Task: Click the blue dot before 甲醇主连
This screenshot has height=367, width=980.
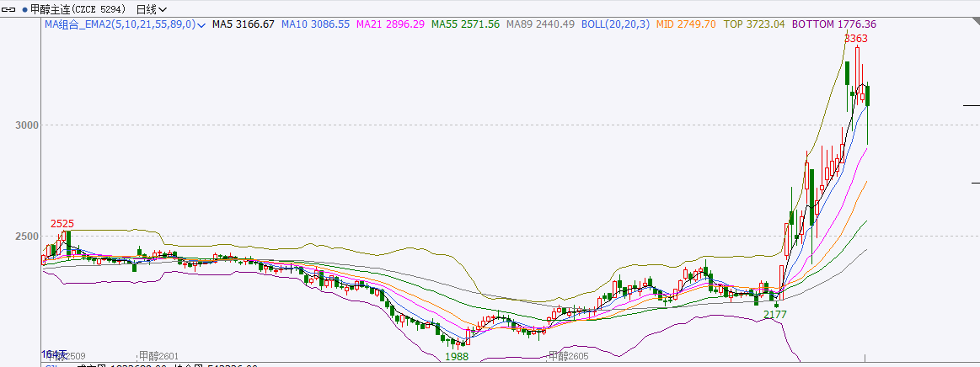Action: [x=24, y=9]
